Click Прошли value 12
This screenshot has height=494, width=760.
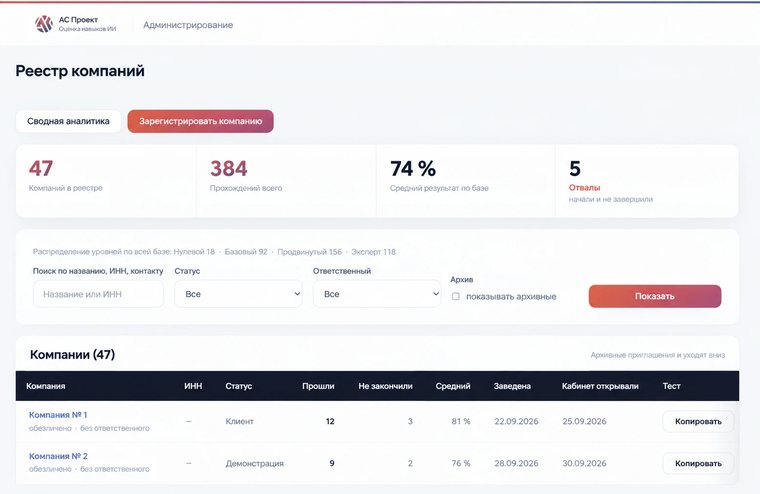[x=330, y=421]
